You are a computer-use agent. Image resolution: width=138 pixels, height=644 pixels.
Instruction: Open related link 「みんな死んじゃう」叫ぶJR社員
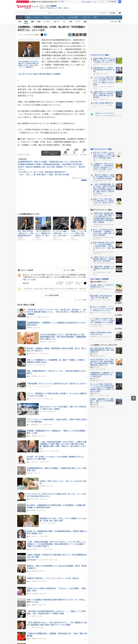(43, 172)
